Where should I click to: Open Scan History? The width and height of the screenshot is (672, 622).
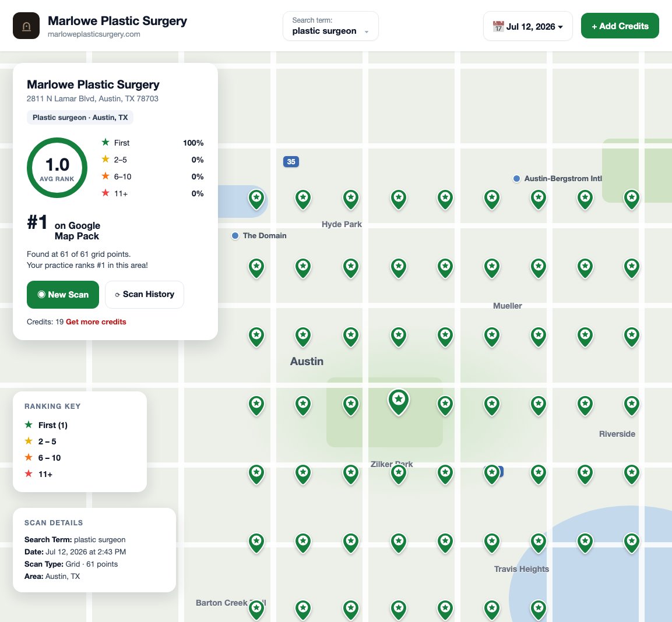(145, 294)
